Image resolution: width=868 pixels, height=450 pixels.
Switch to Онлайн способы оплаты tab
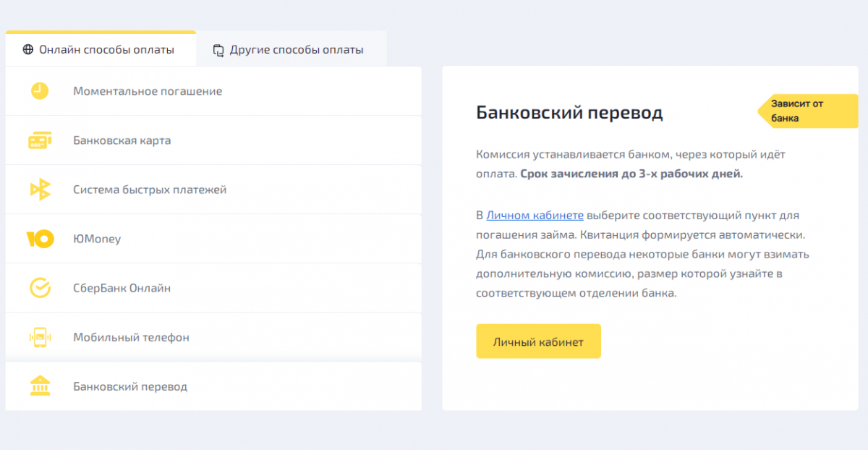click(101, 49)
